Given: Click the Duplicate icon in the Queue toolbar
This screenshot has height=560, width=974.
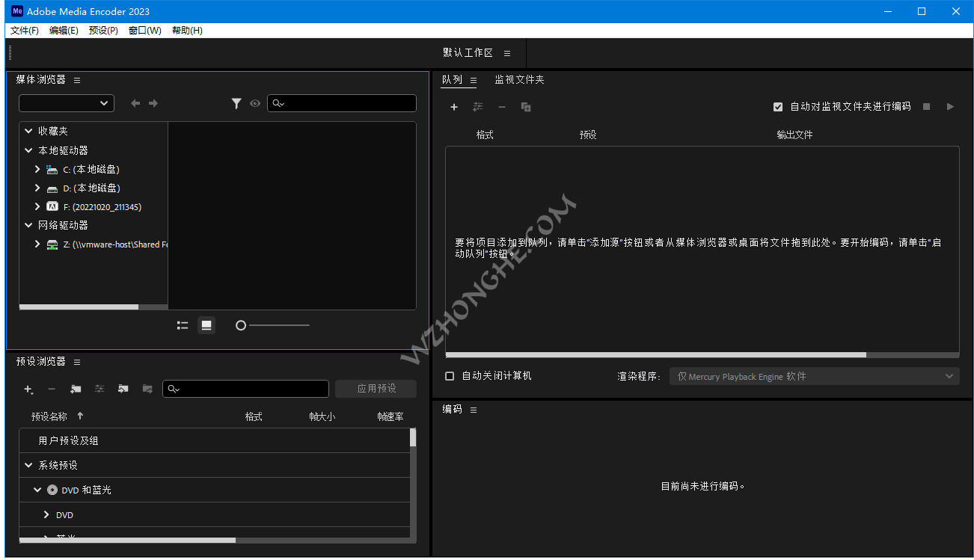Looking at the screenshot, I should point(526,107).
